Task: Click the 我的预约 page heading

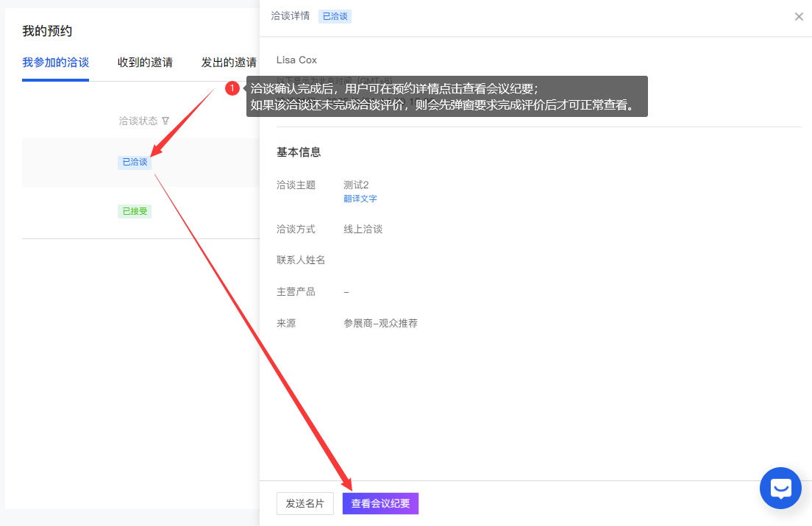Action: point(47,31)
